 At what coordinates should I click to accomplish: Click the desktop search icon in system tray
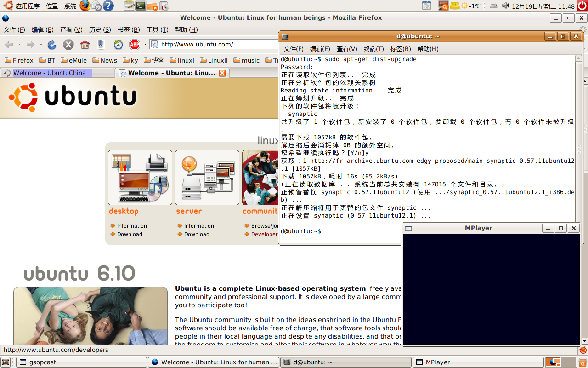pos(443,6)
